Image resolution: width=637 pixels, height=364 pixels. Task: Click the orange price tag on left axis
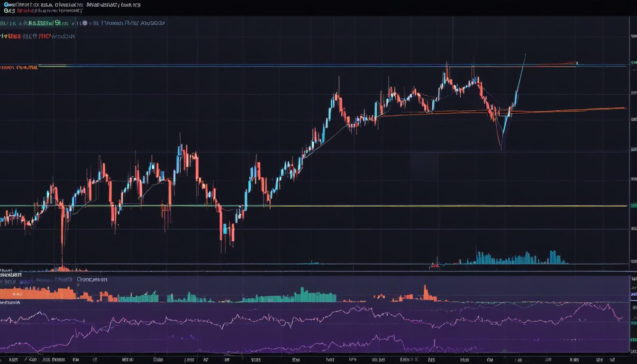[x=17, y=67]
